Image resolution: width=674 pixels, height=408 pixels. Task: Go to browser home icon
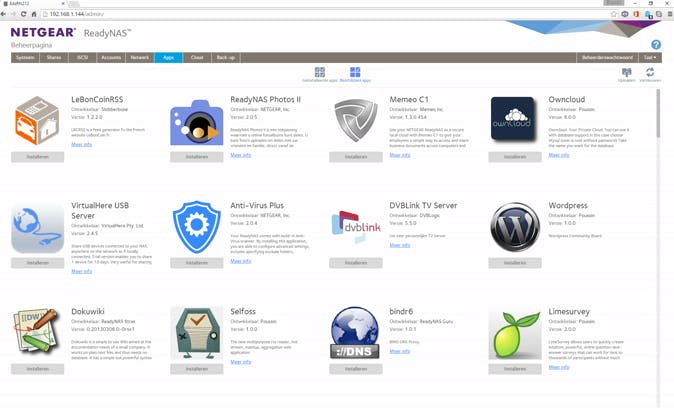click(x=34, y=14)
